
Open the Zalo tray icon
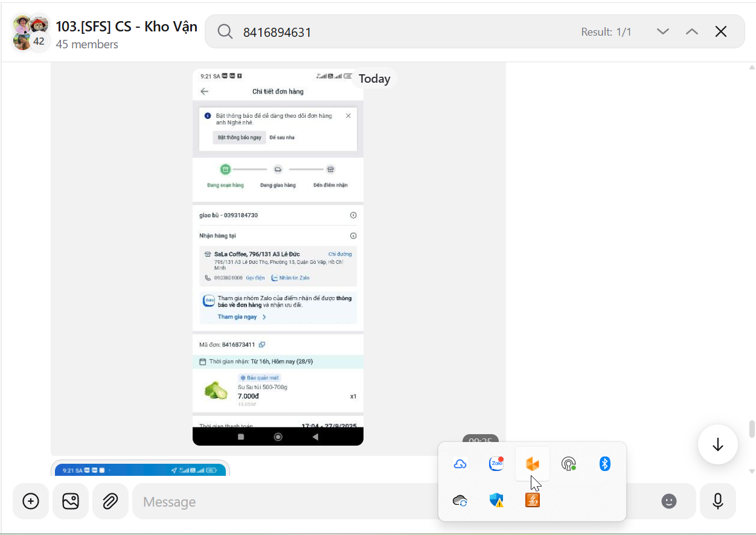(496, 464)
